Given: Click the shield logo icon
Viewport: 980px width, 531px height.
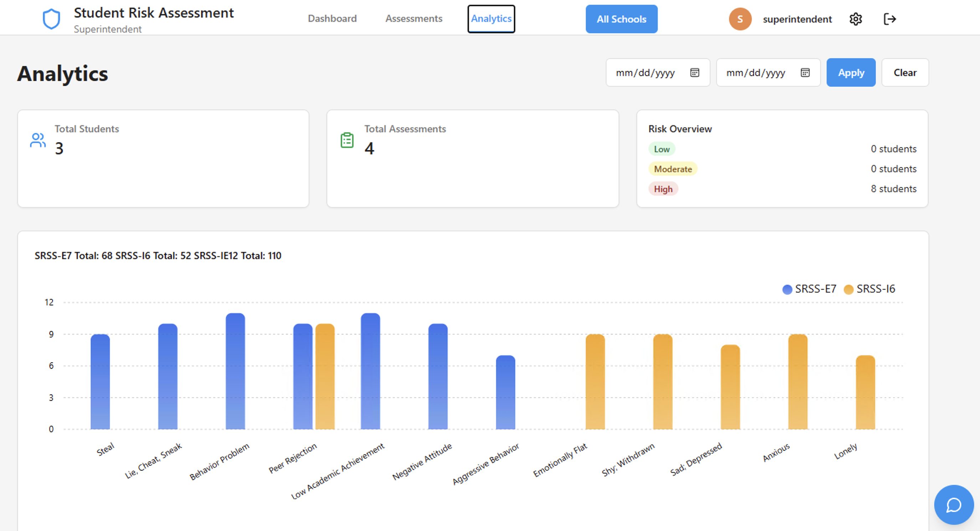Looking at the screenshot, I should coord(51,19).
